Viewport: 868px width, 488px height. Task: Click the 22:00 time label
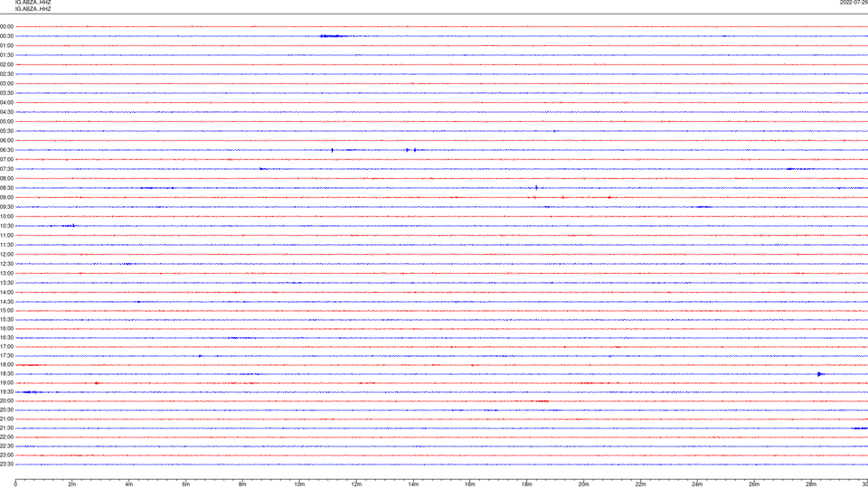pyautogui.click(x=6, y=437)
